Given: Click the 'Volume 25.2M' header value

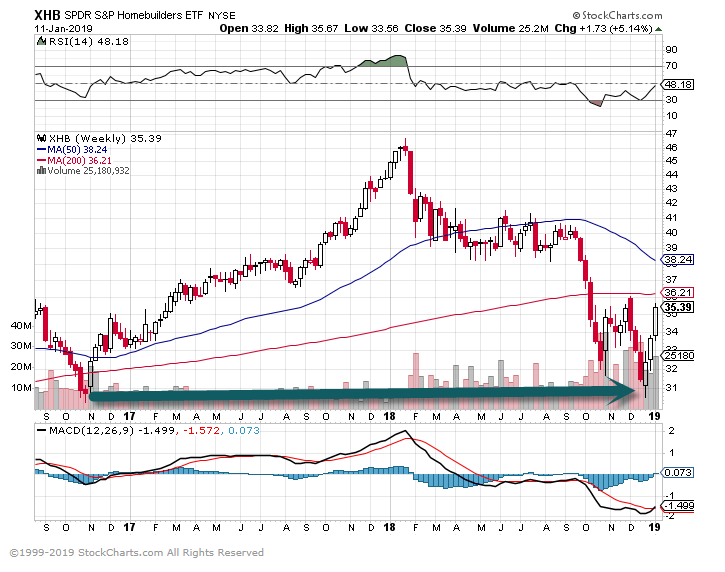Looking at the screenshot, I should [x=510, y=28].
